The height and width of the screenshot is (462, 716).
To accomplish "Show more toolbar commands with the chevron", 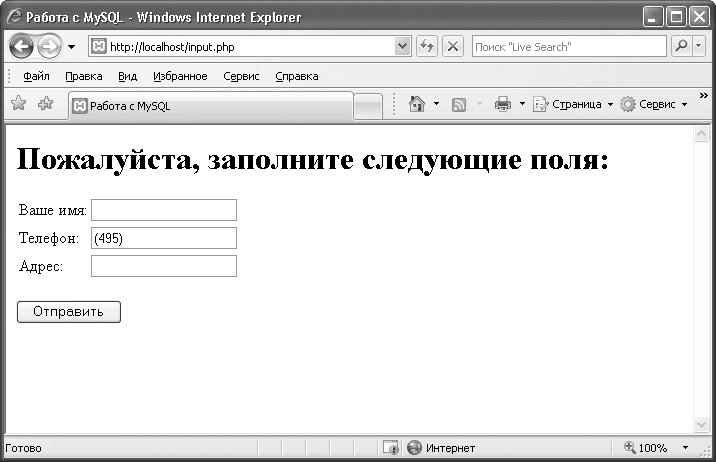I will [704, 95].
